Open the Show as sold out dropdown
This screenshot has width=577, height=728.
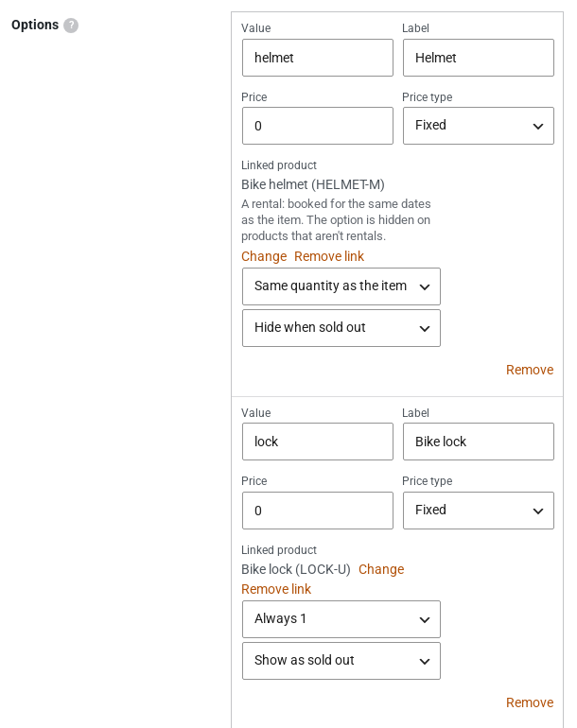pos(341,661)
